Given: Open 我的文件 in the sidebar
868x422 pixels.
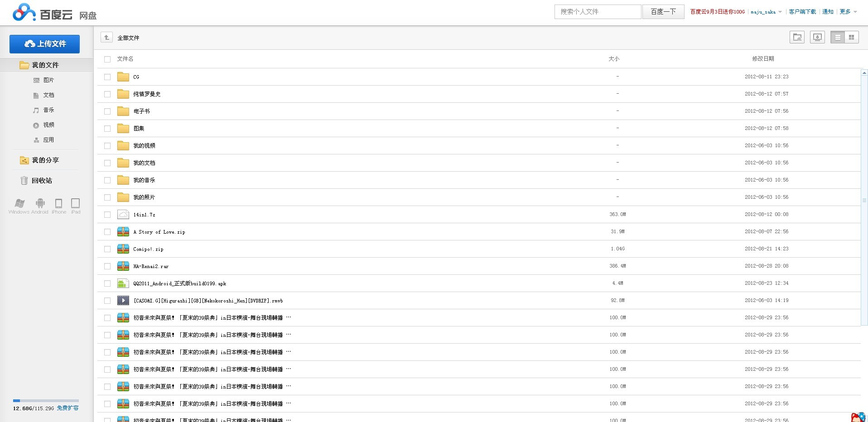Looking at the screenshot, I should [x=46, y=65].
